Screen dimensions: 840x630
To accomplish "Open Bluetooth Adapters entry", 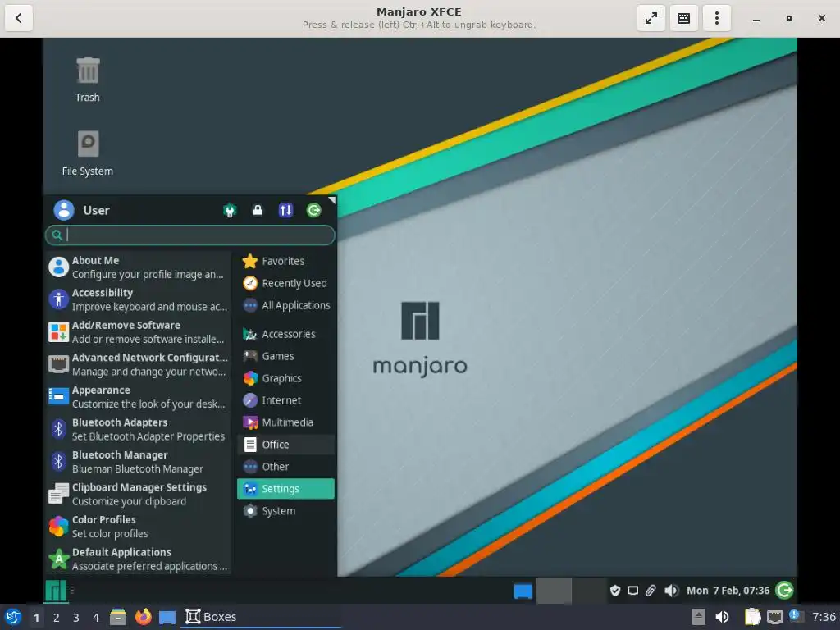I will point(138,429).
